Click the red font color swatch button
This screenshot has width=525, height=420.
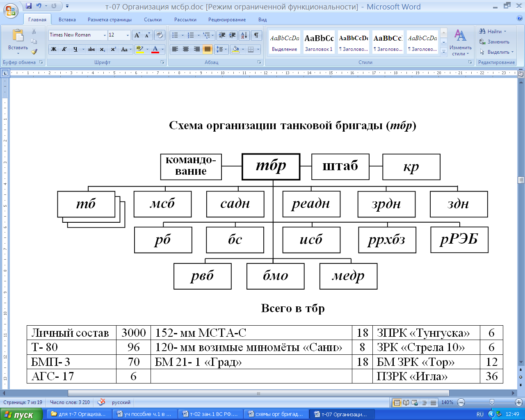tap(155, 49)
